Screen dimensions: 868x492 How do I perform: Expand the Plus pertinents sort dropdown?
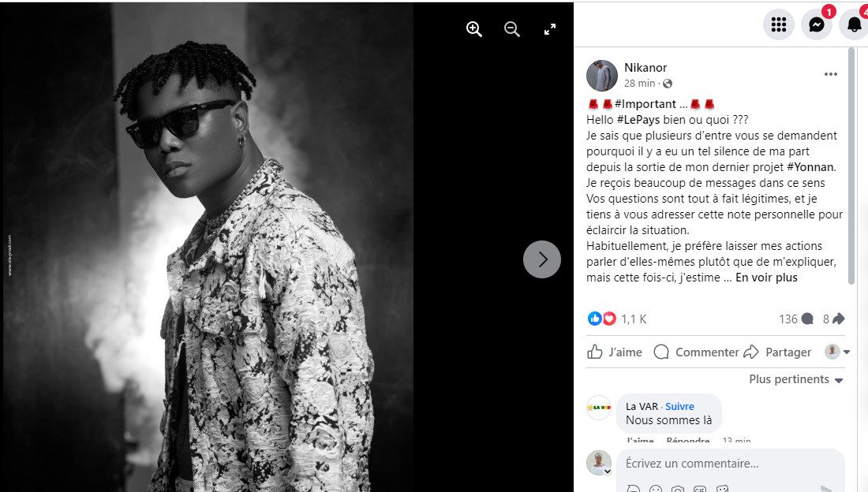coord(796,379)
